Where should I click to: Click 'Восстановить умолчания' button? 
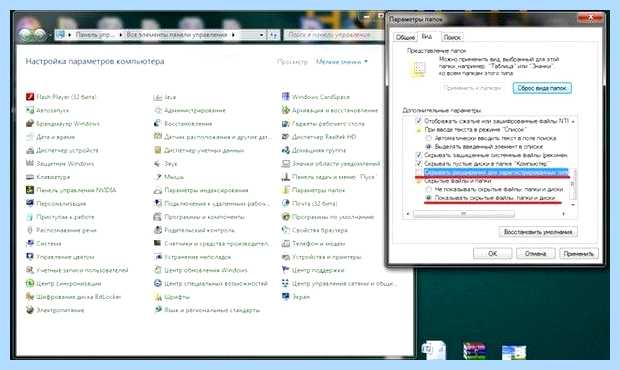(x=538, y=232)
